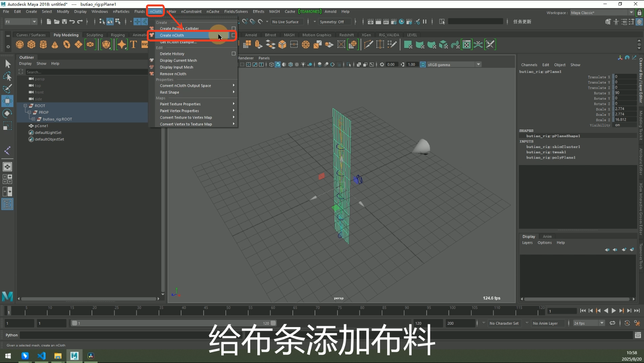The image size is (644, 363).
Task: Choose Remove nCloth from the menu
Action: pyautogui.click(x=173, y=74)
